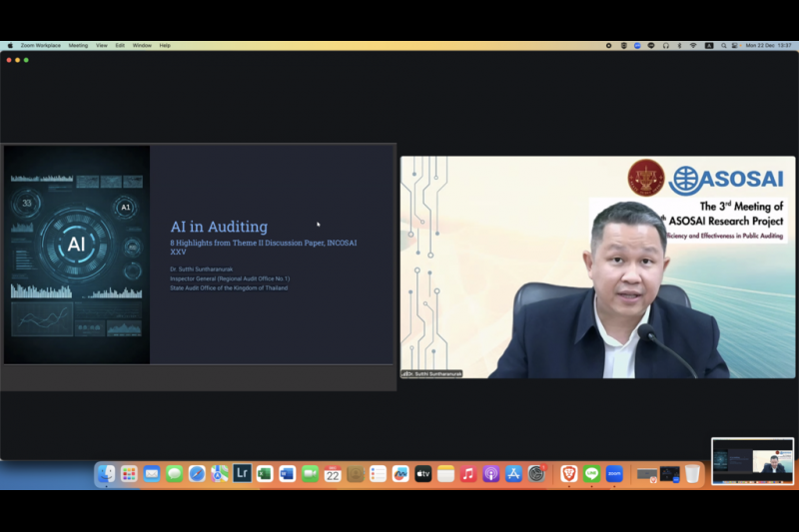This screenshot has height=532, width=799.
Task: Launch Lightroom from the Dock
Action: tap(242, 474)
